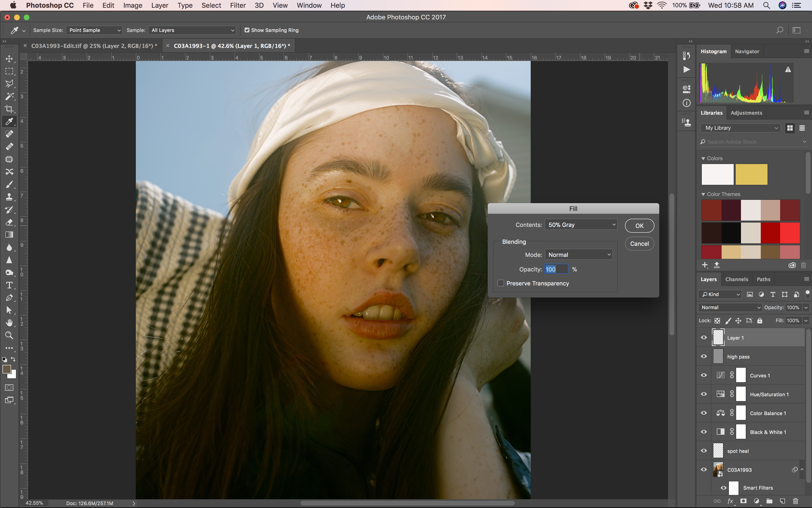Switch to C03A1993-Edit.tif document tab
Image resolution: width=812 pixels, height=508 pixels.
tap(94, 46)
